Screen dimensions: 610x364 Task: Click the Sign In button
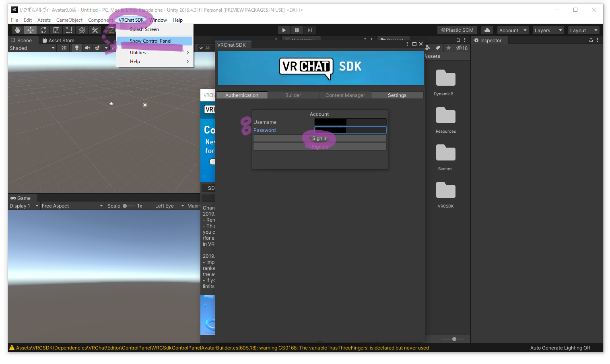320,138
